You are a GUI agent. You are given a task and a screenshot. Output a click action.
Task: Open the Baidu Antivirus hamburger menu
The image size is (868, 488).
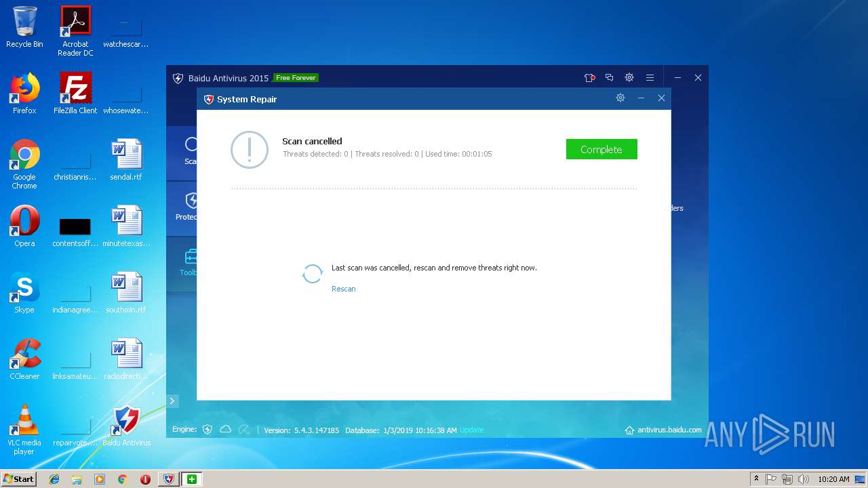tap(650, 78)
